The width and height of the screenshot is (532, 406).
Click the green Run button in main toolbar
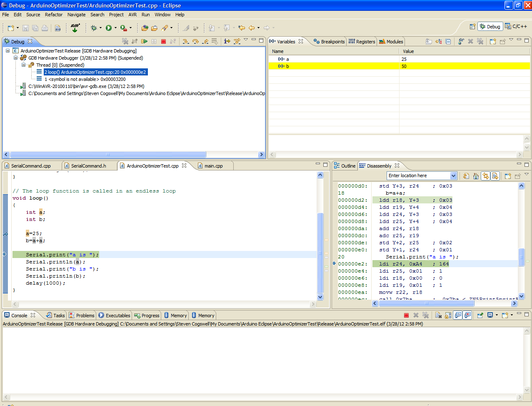109,28
